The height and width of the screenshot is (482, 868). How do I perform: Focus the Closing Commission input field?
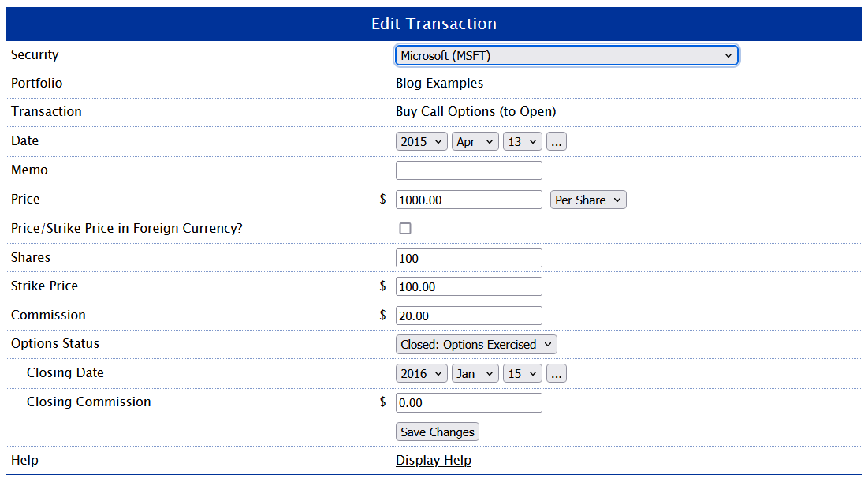click(x=468, y=402)
